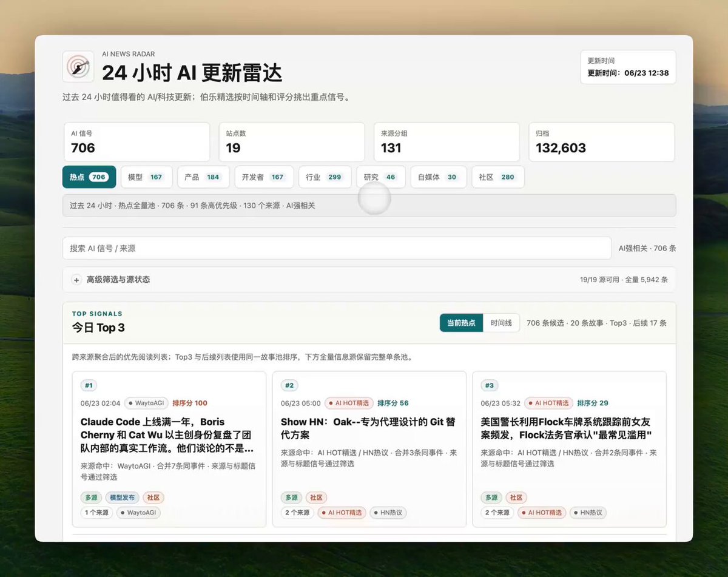Select the 开发者 167 tab

point(264,177)
